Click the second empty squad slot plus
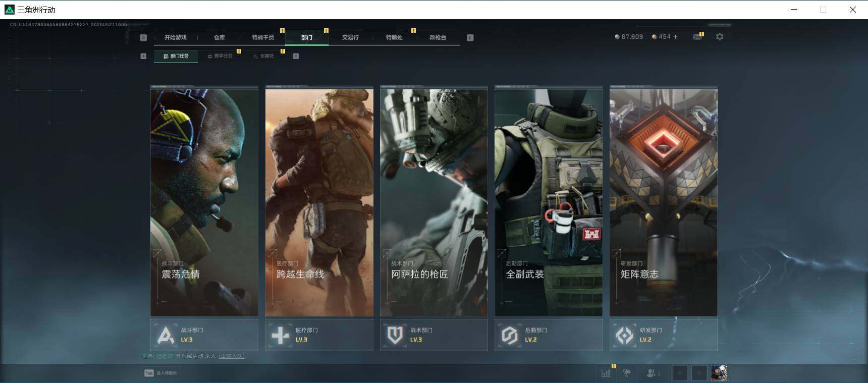The height and width of the screenshot is (383, 868). click(x=699, y=373)
